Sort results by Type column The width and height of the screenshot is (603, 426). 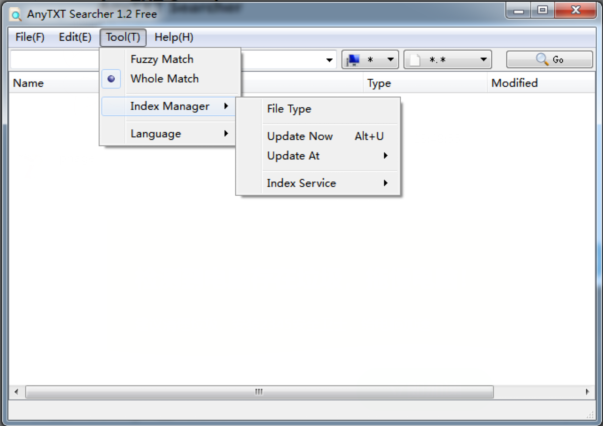click(x=425, y=83)
